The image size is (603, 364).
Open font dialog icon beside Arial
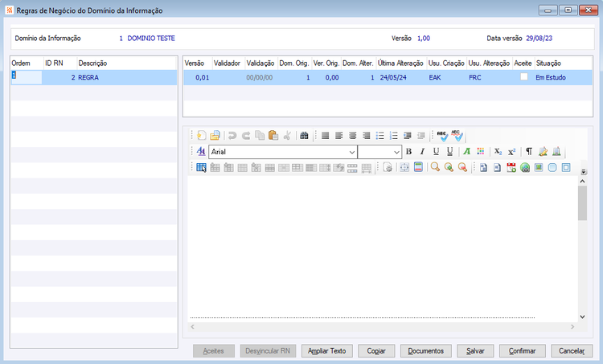201,151
